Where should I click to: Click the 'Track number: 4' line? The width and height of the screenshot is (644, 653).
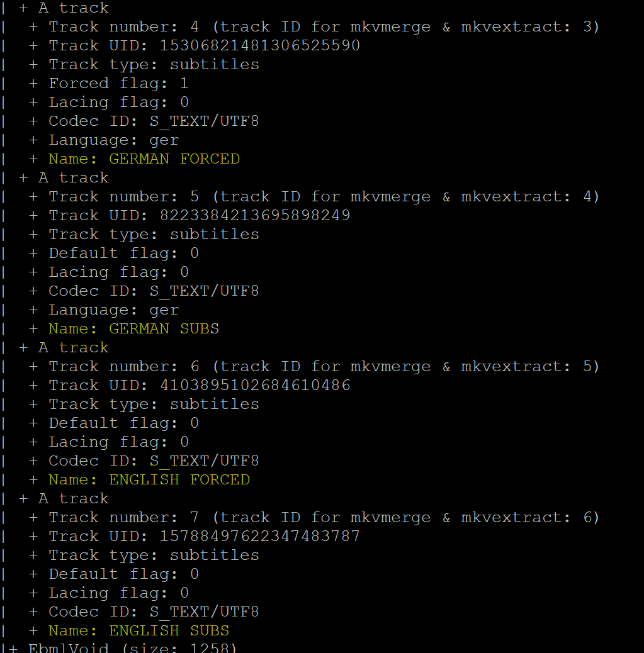[x=324, y=26]
